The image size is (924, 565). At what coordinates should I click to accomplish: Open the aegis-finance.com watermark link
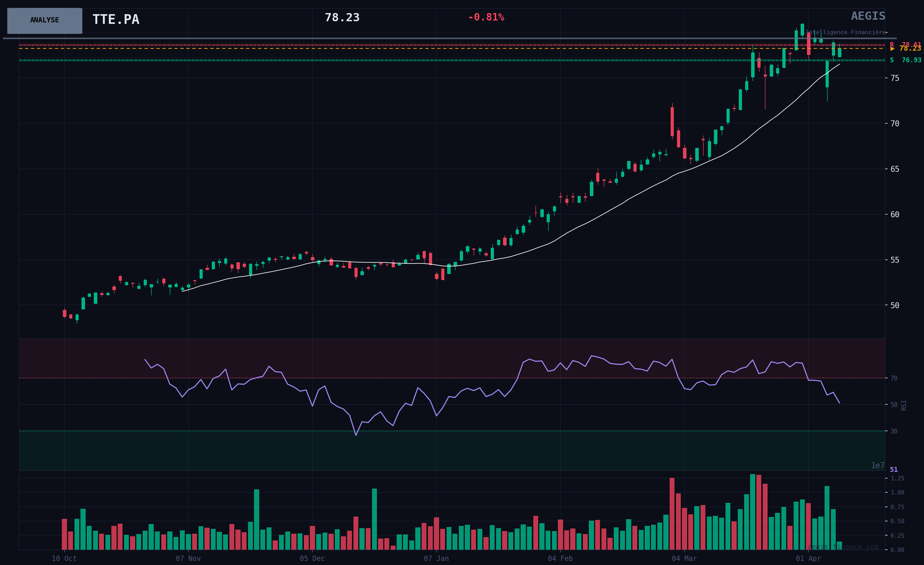843,547
